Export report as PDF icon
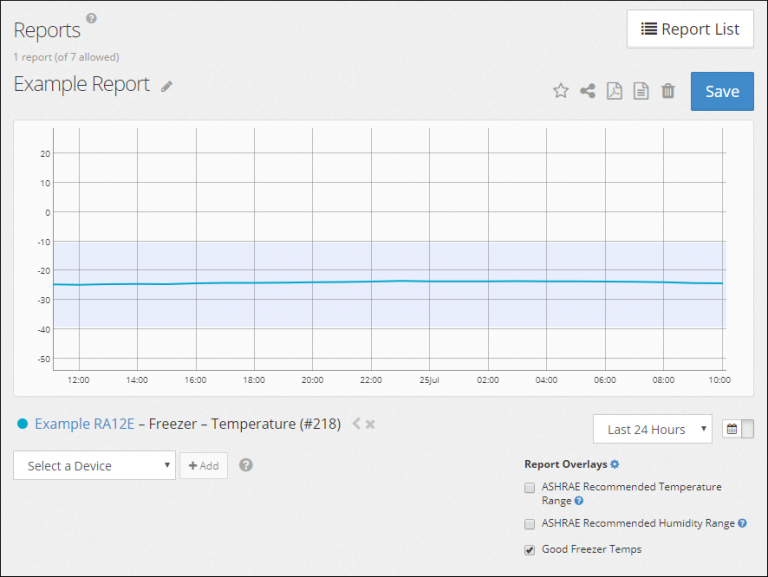768x577 pixels. point(615,91)
